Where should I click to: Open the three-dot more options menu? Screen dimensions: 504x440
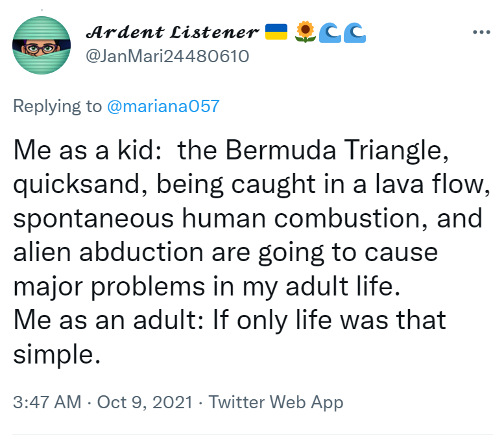pyautogui.click(x=481, y=32)
